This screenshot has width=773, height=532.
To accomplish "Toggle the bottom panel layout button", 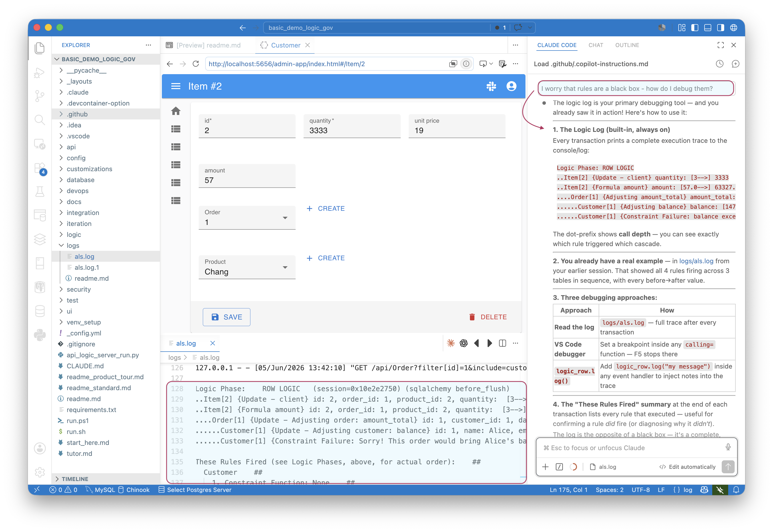I will click(x=707, y=28).
